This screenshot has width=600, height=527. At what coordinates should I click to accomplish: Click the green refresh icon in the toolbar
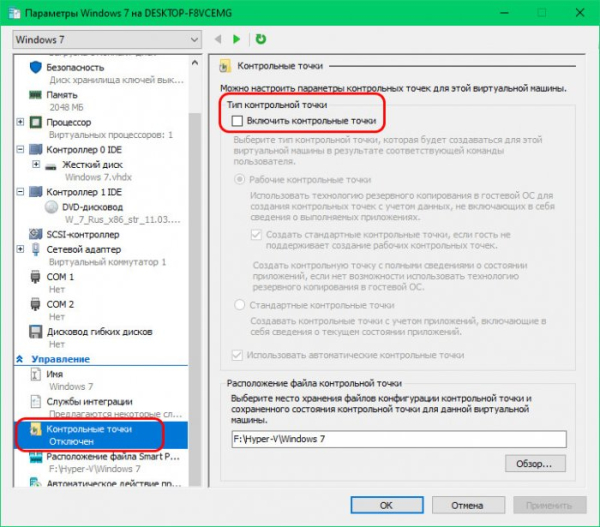[x=261, y=39]
